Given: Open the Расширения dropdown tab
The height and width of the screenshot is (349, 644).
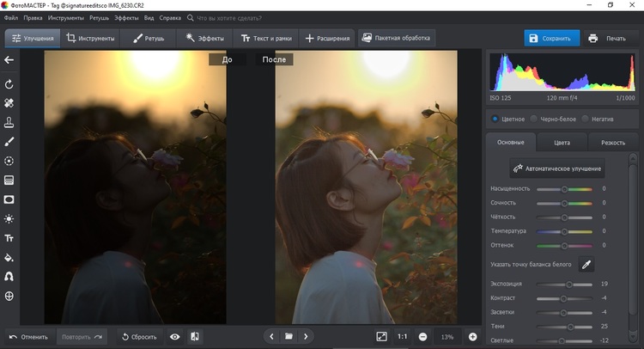Looking at the screenshot, I should [x=328, y=39].
